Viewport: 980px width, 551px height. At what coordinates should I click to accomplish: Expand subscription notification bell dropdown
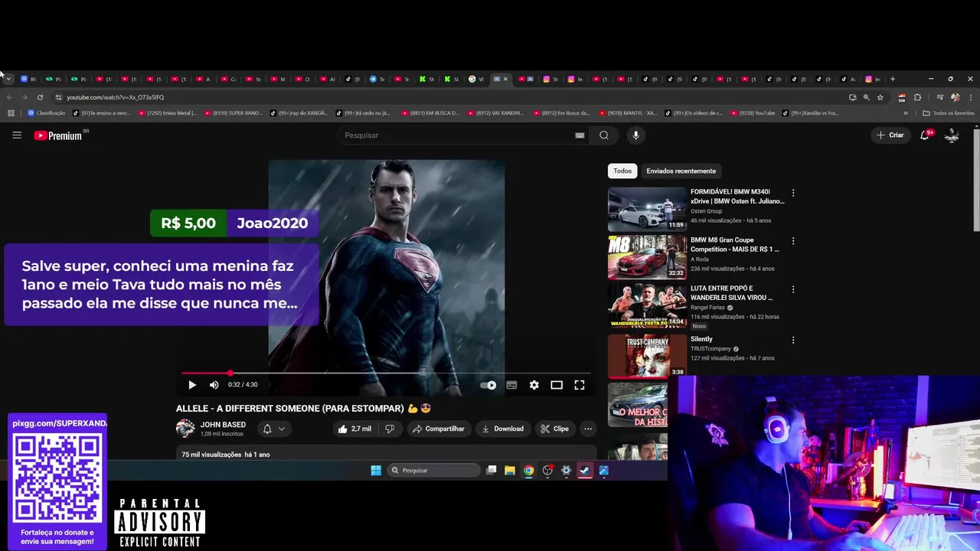tap(273, 429)
